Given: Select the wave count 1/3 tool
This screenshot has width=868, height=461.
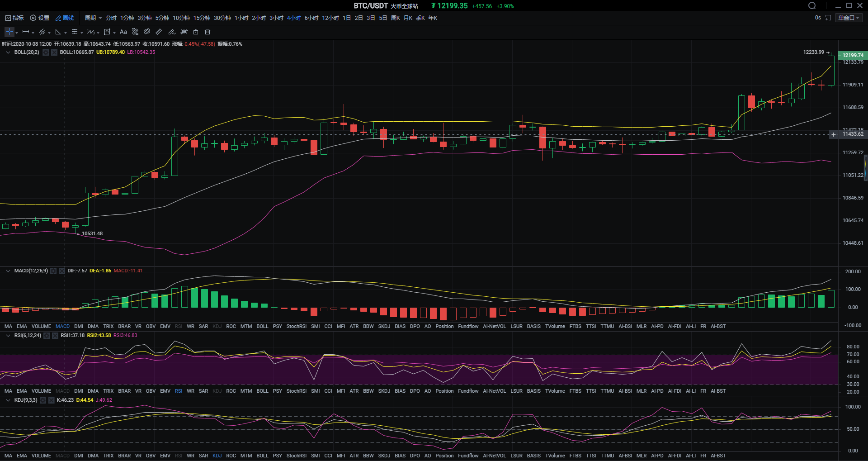Looking at the screenshot, I should (91, 32).
